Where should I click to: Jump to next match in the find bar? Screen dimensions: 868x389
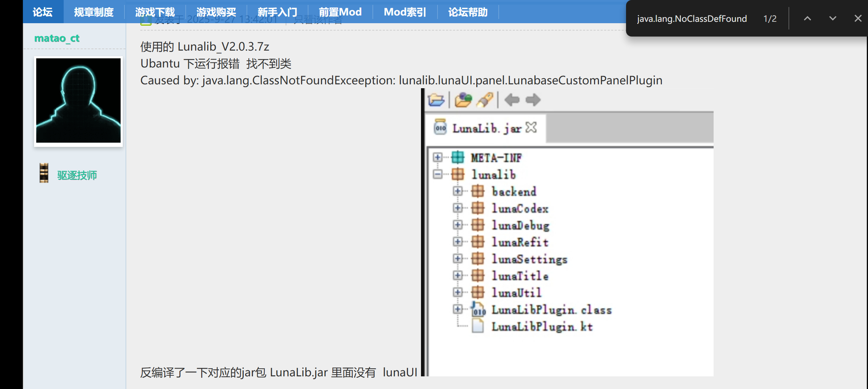(832, 18)
